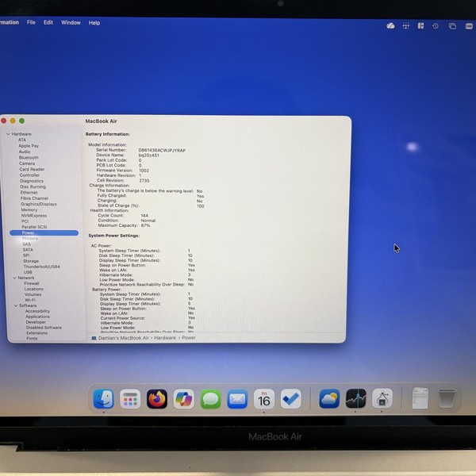Open the Help menu
Screen dimensions: 476x476
pyautogui.click(x=94, y=23)
